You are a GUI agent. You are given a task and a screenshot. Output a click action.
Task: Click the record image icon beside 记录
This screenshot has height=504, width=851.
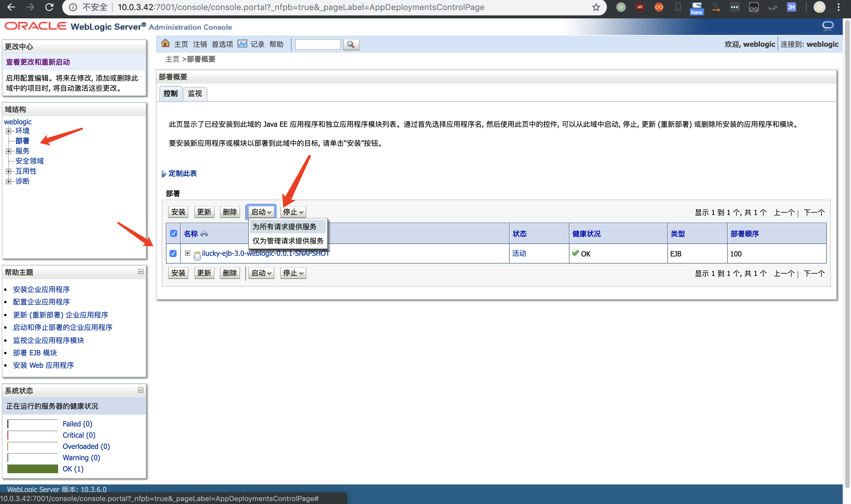click(x=242, y=44)
